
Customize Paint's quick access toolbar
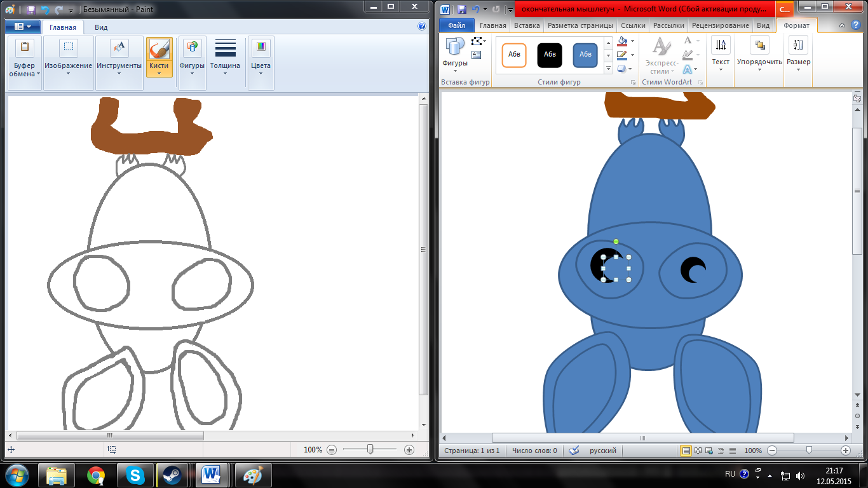(x=71, y=10)
